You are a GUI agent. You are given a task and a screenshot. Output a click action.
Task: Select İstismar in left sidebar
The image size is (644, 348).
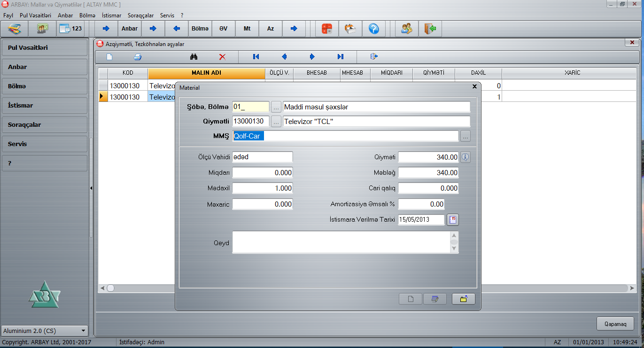45,105
